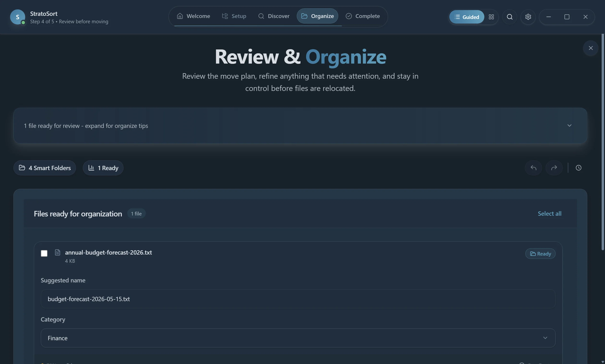This screenshot has width=605, height=364.
Task: Undo the last action with the arrow
Action: (533, 168)
